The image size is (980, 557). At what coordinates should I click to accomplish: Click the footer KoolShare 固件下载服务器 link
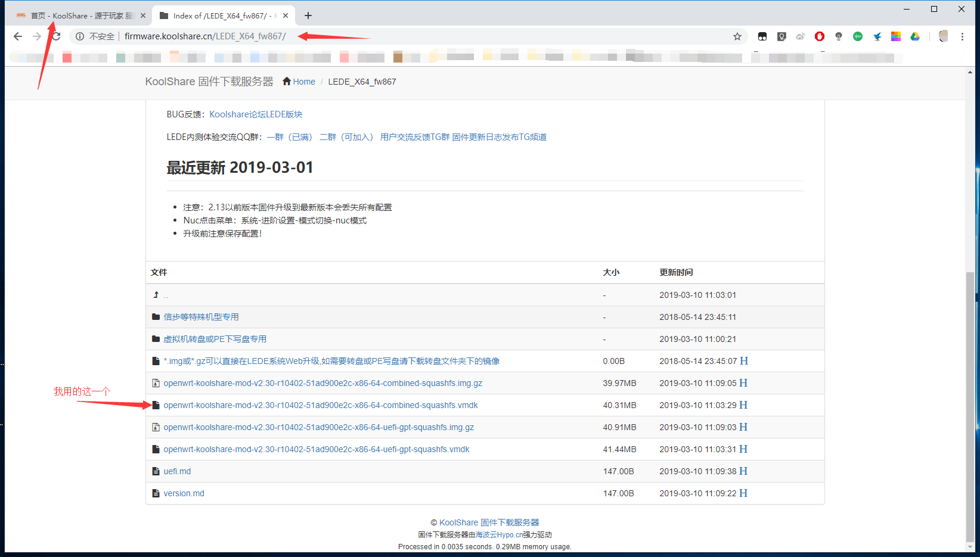point(489,522)
